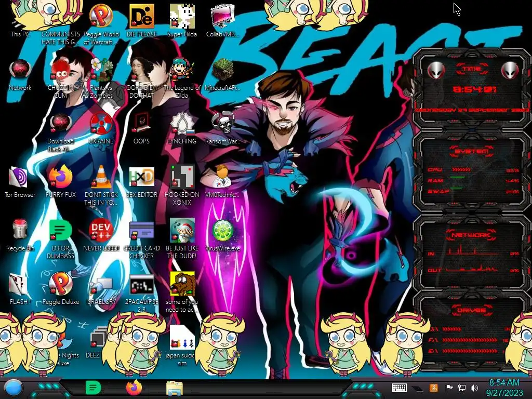Launch Firefox from the taskbar
Screen dimensions: 532x399
(x=134, y=388)
